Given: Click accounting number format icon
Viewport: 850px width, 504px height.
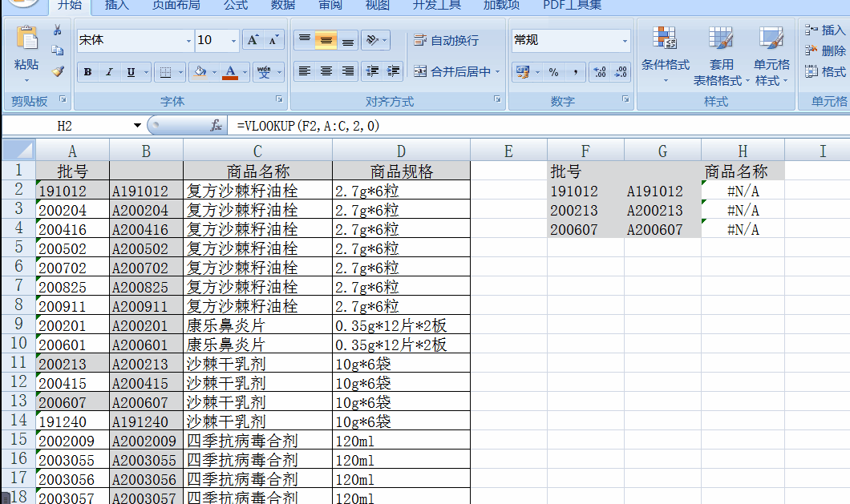Looking at the screenshot, I should (x=523, y=72).
